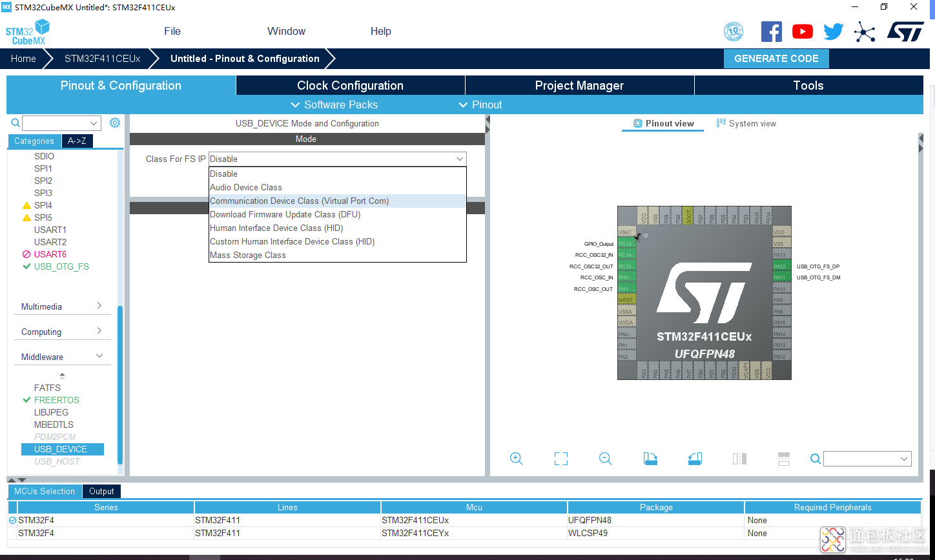This screenshot has width=935, height=560.
Task: Choose Mass Storage Class option
Action: pos(337,255)
